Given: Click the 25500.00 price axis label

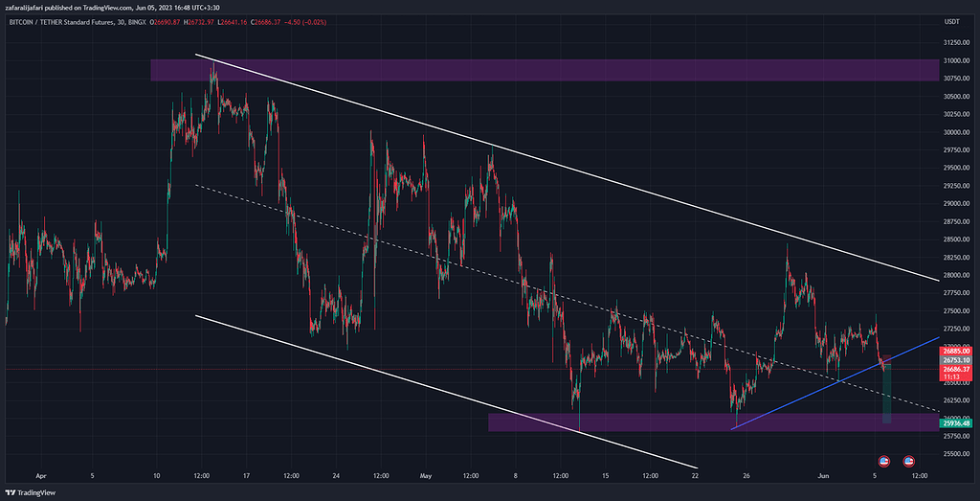Looking at the screenshot, I should click(956, 453).
